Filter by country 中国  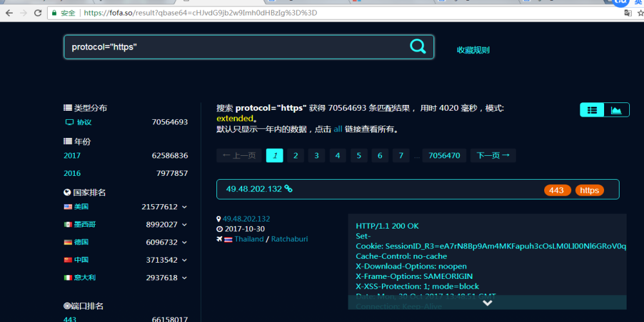[81, 260]
